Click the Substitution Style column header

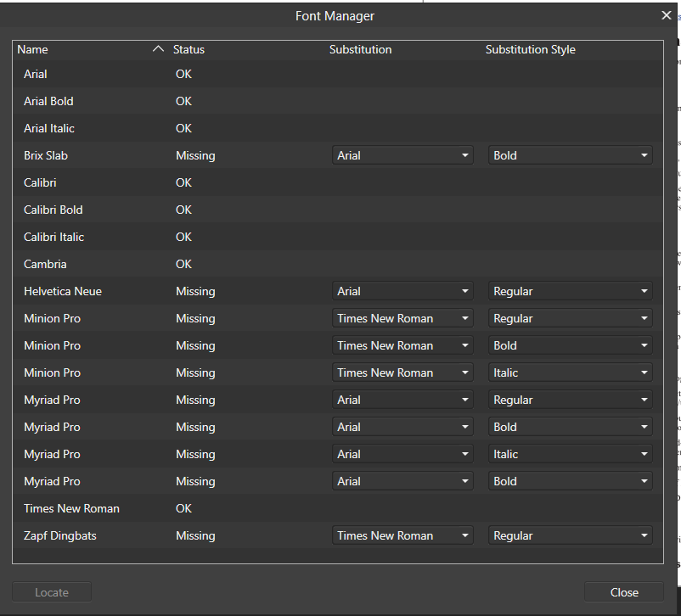(x=530, y=49)
